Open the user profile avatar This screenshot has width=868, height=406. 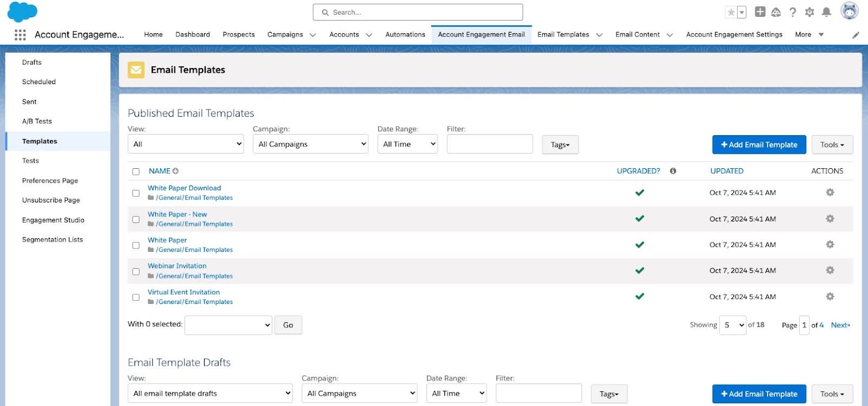click(849, 11)
